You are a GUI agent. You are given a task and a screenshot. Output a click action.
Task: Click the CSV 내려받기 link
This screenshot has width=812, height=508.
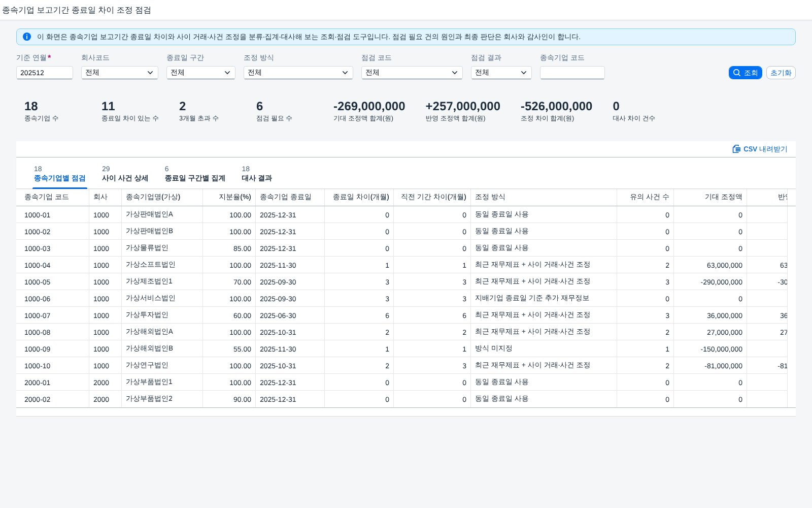point(760,149)
